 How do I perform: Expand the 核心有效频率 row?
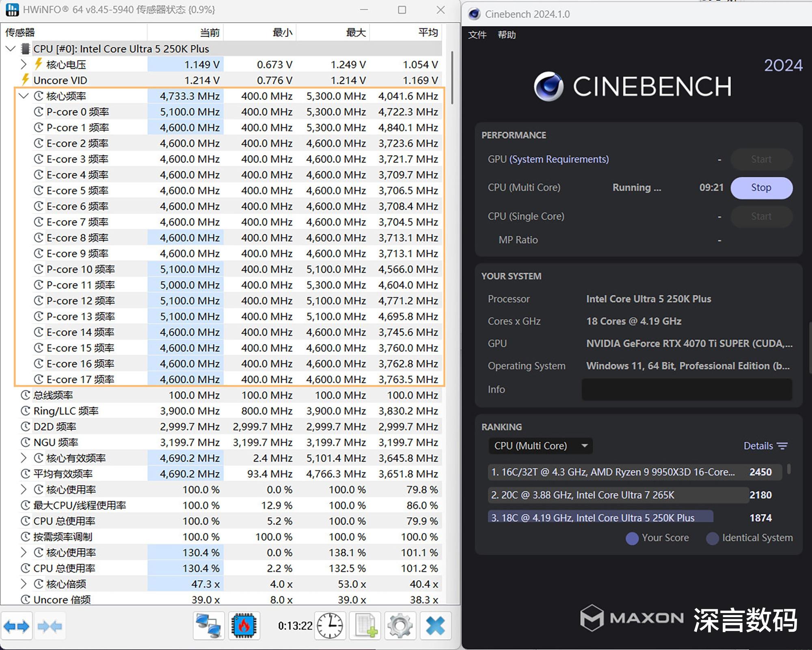point(24,458)
